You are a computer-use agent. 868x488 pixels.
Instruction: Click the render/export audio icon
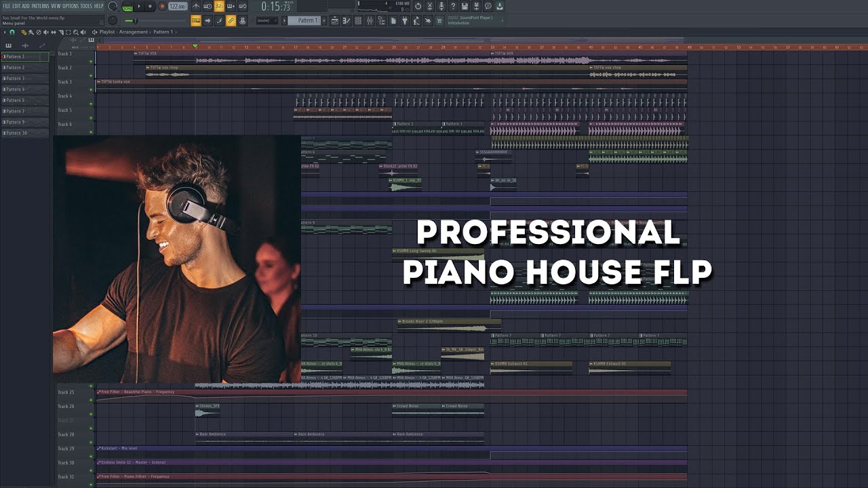[x=476, y=6]
